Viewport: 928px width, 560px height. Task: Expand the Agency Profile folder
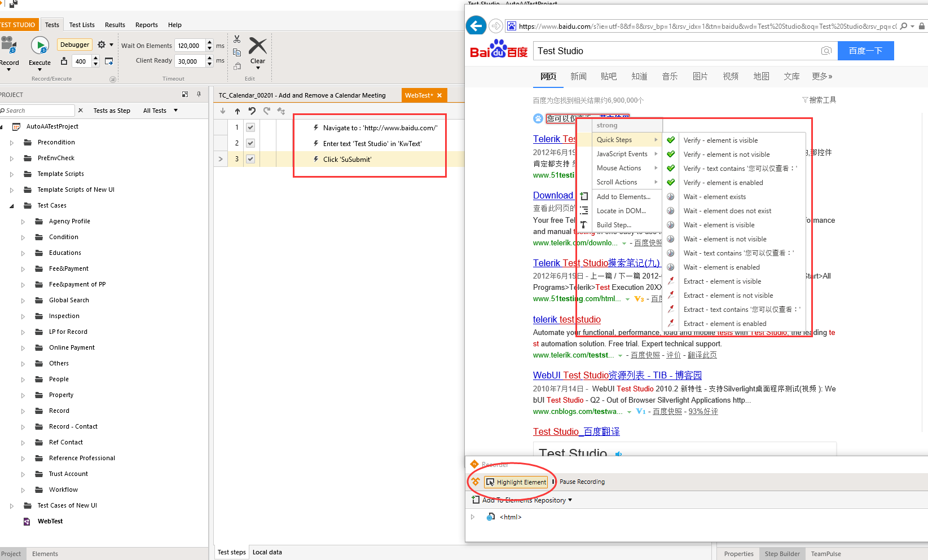[23, 222]
